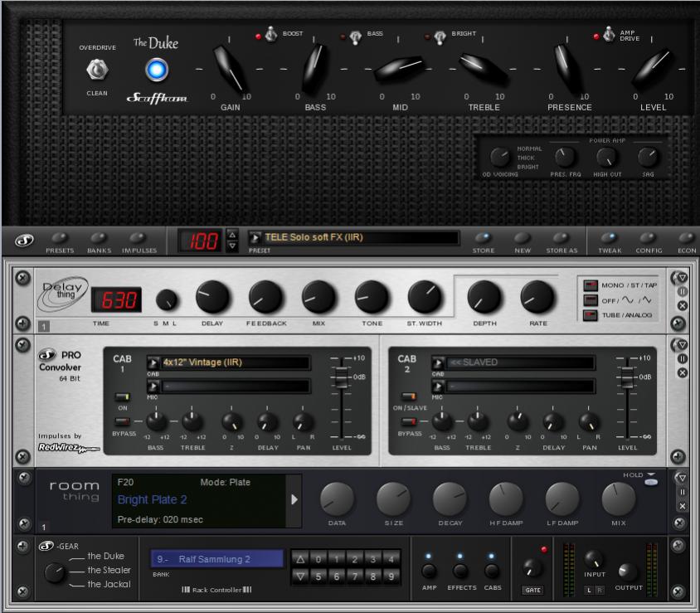Click the Ralf Sammlung 2 bank display

[217, 559]
